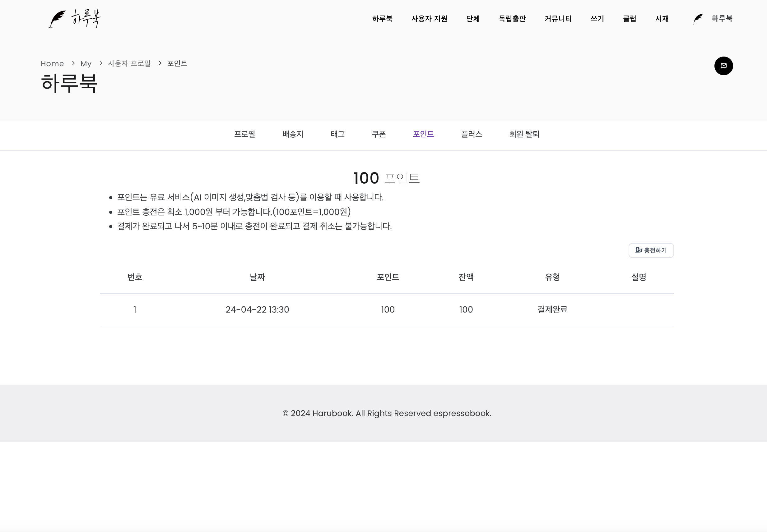Open the 서재 nav menu item
767x532 pixels.
tap(662, 19)
